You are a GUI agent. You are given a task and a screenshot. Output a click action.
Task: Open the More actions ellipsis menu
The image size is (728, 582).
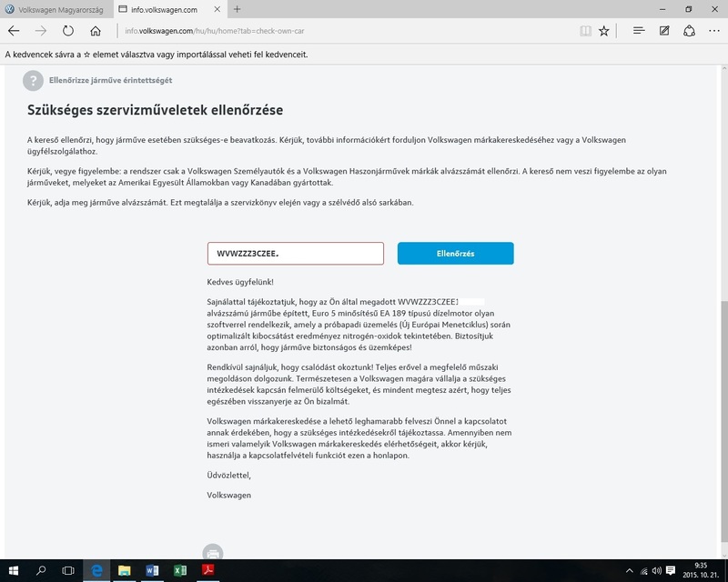[714, 31]
